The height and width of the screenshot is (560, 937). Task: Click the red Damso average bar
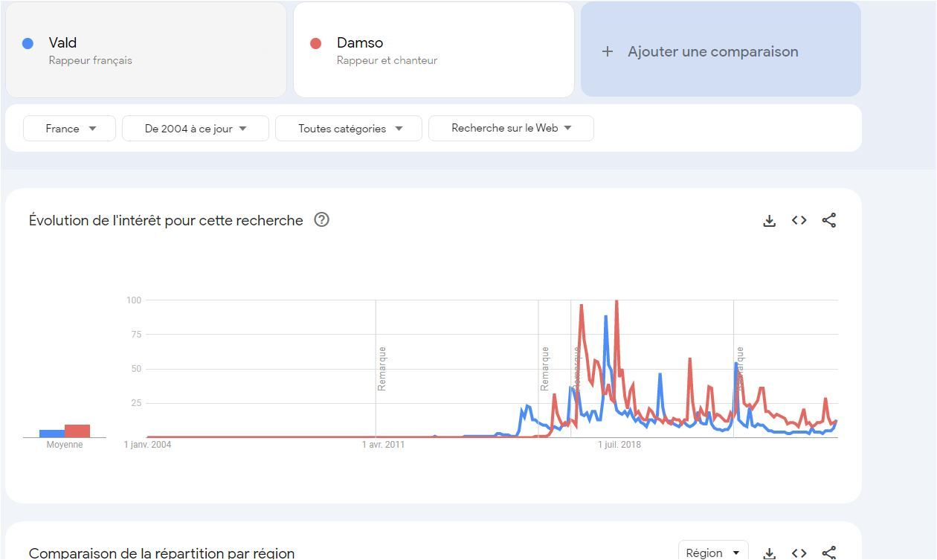77,431
